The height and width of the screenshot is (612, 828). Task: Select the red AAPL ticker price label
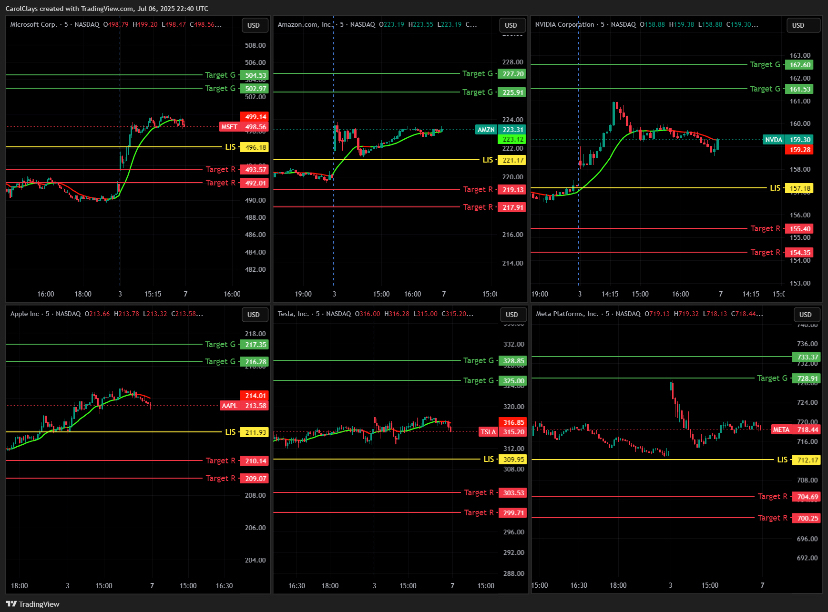pos(244,406)
